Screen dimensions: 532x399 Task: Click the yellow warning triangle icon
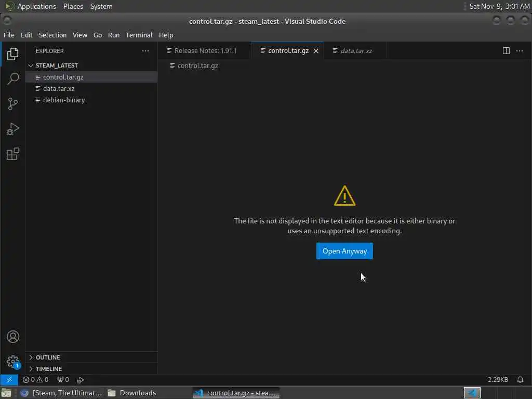pyautogui.click(x=344, y=196)
